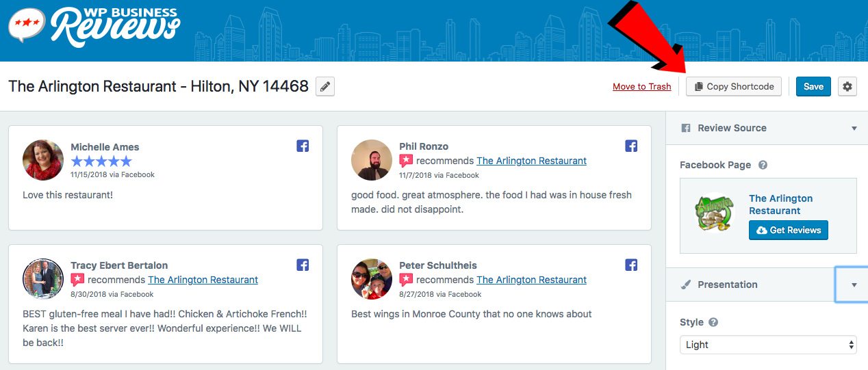Image resolution: width=868 pixels, height=370 pixels.
Task: Click Phil Ronzo profile photo
Action: pyautogui.click(x=372, y=160)
